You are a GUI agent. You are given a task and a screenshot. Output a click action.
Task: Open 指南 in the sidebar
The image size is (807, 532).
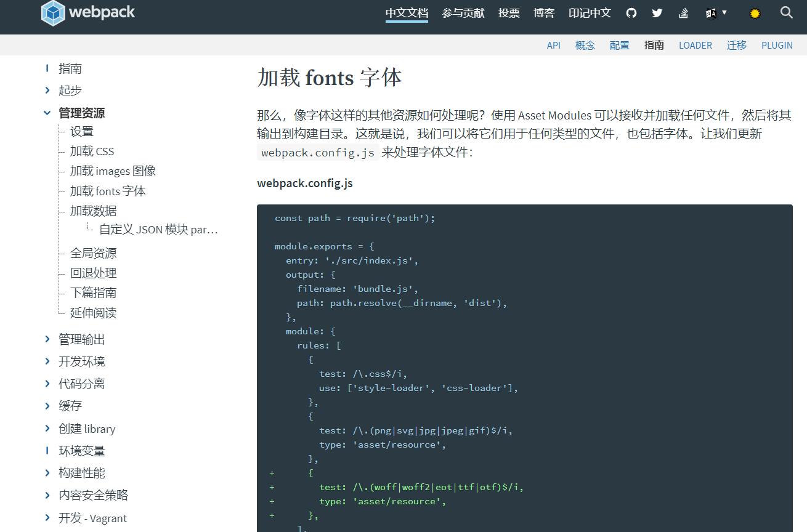click(70, 68)
